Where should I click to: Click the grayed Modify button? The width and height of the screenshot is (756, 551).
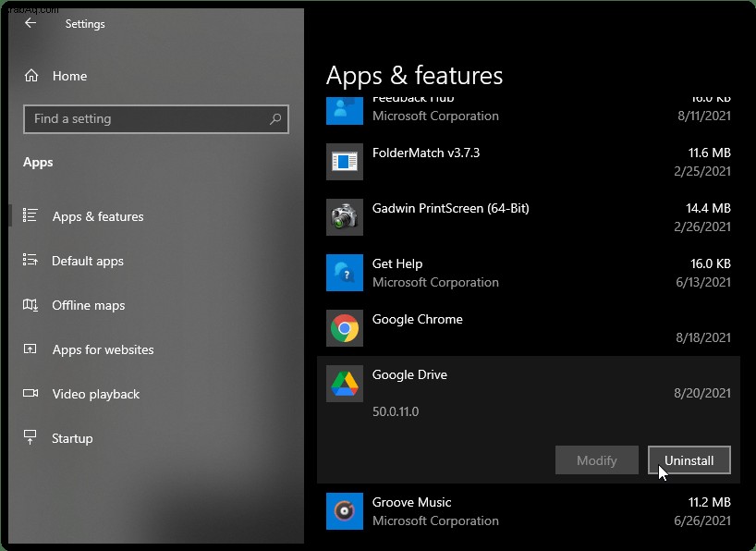596,460
